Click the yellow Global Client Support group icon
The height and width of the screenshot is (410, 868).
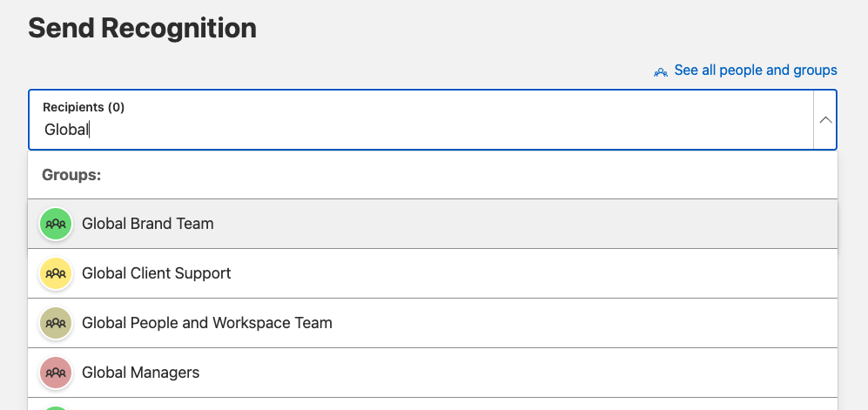point(56,273)
